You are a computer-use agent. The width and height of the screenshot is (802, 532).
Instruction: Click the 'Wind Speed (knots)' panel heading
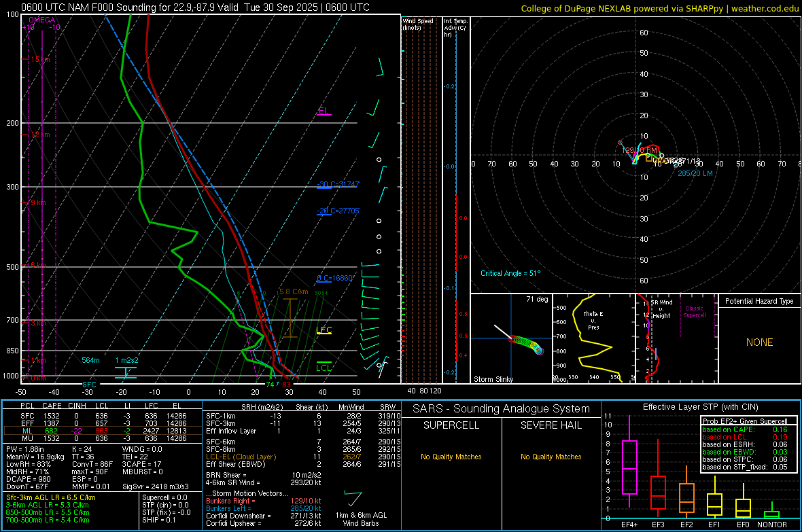(x=418, y=24)
